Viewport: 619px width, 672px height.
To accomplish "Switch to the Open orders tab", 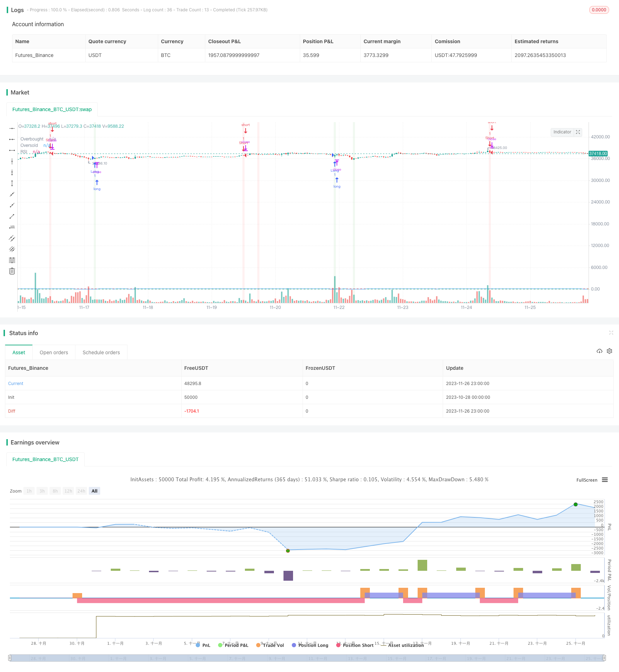I will click(x=54, y=352).
